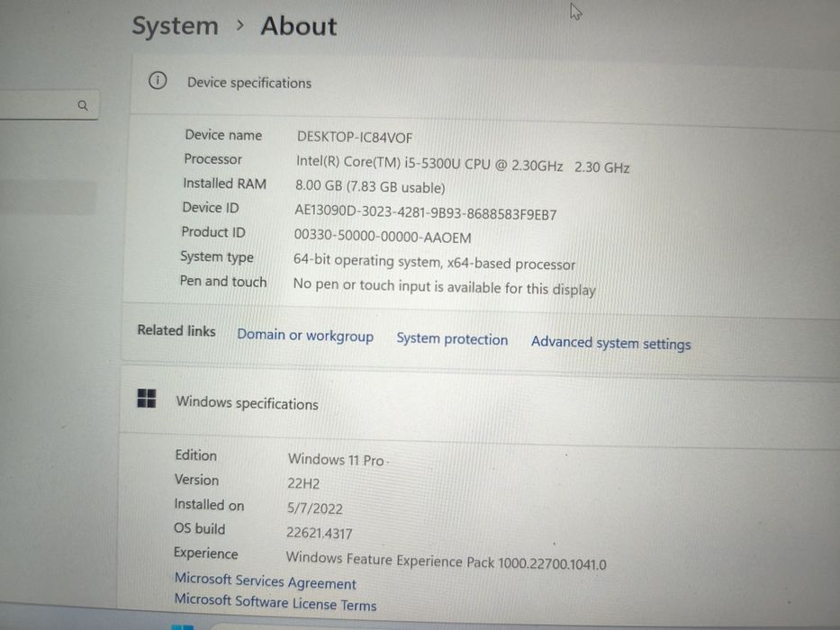Click the breadcrumb chevron between System and About

click(240, 24)
